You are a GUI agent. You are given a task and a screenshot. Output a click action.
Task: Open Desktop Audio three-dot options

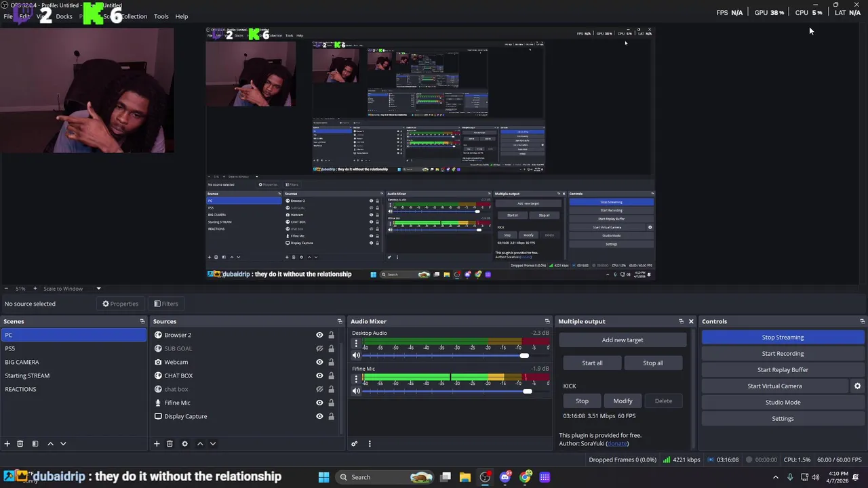point(356,344)
